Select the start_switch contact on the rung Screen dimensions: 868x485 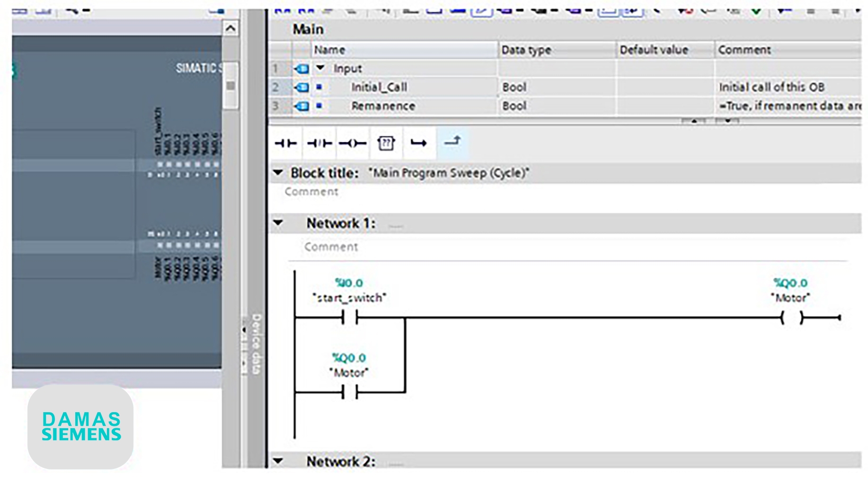coord(350,317)
